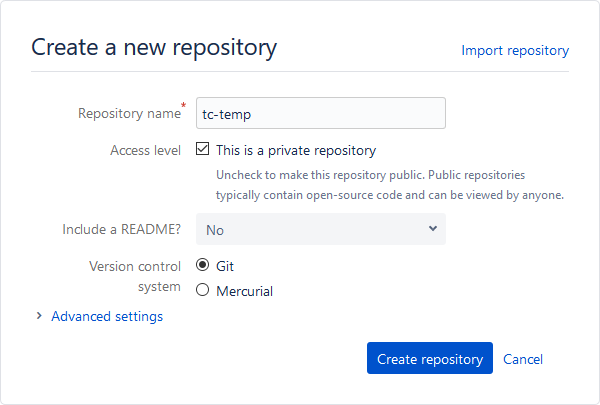Screen dimensions: 600x405
Task: Open the Advanced settings link text
Action: click(x=106, y=317)
